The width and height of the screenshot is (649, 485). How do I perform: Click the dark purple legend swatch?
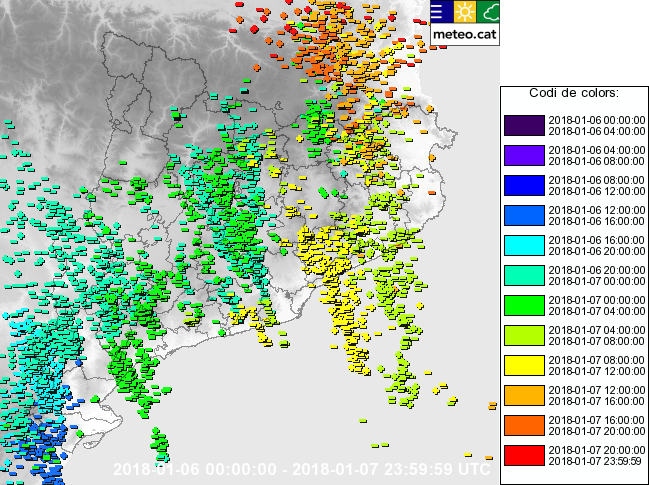(525, 125)
